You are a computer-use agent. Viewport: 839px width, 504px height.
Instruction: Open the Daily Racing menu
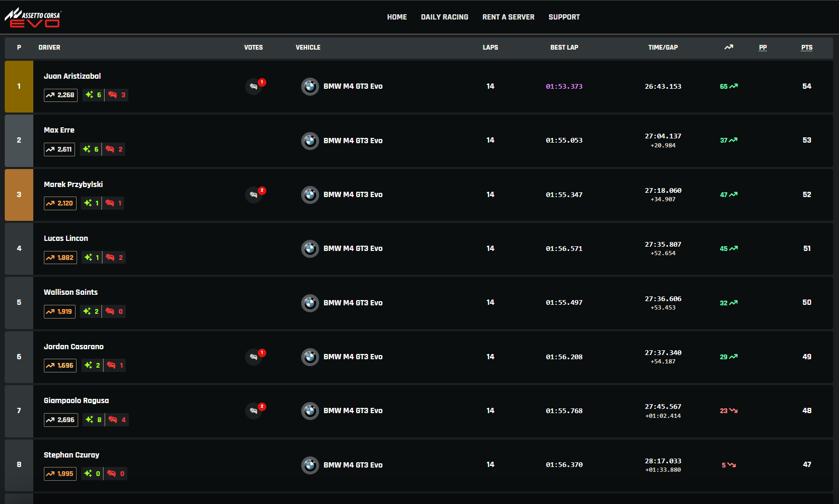click(x=444, y=17)
